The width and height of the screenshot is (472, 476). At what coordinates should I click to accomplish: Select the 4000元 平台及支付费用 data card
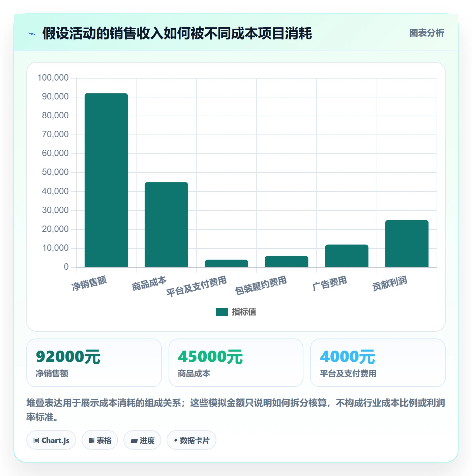pyautogui.click(x=378, y=363)
